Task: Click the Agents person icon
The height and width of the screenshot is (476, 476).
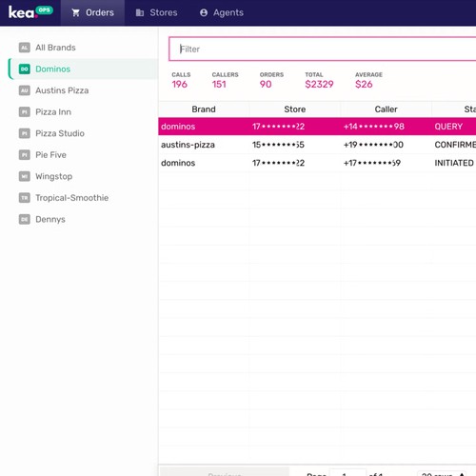Action: [204, 12]
